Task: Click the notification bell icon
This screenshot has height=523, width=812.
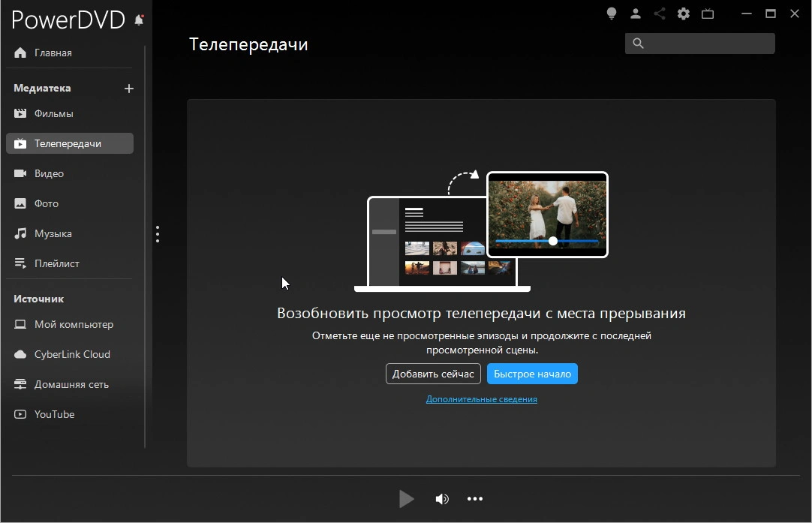Action: 139,20
